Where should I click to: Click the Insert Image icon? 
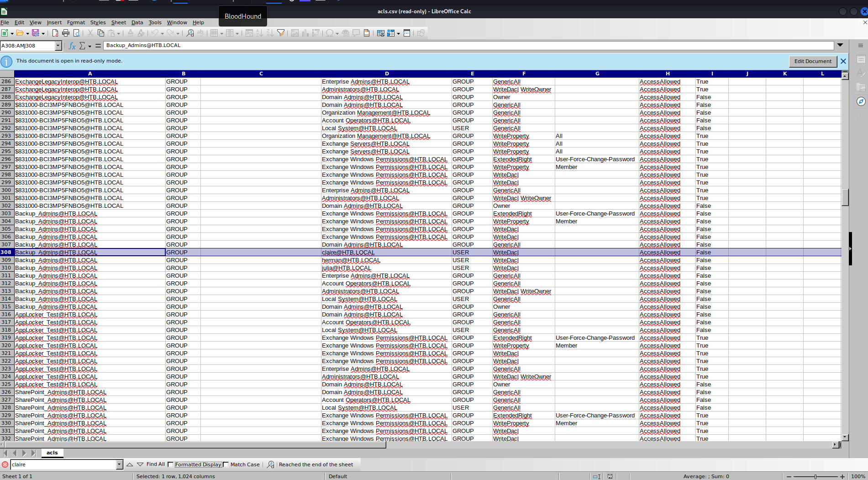pyautogui.click(x=295, y=33)
